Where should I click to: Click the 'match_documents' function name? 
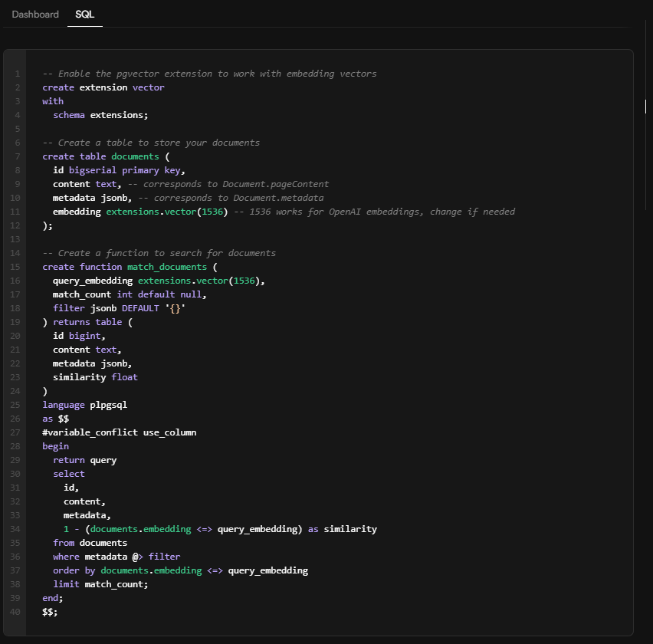pyautogui.click(x=166, y=267)
